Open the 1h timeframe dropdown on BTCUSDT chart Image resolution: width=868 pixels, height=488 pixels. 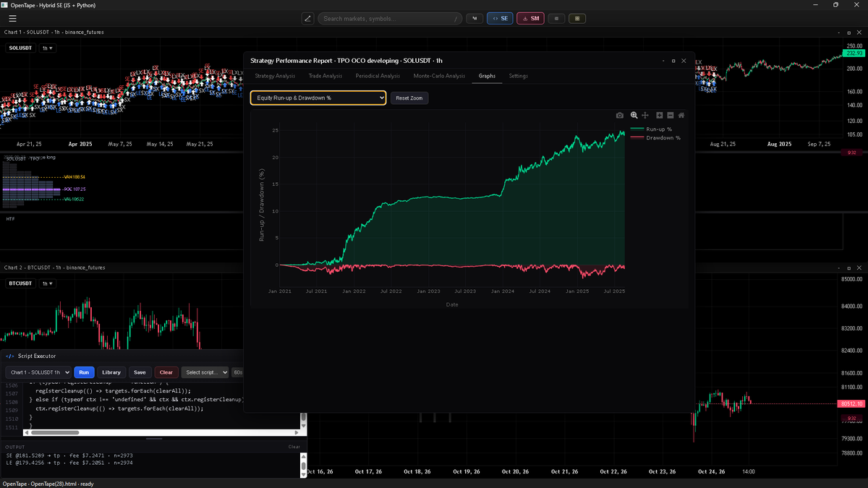[x=48, y=283]
